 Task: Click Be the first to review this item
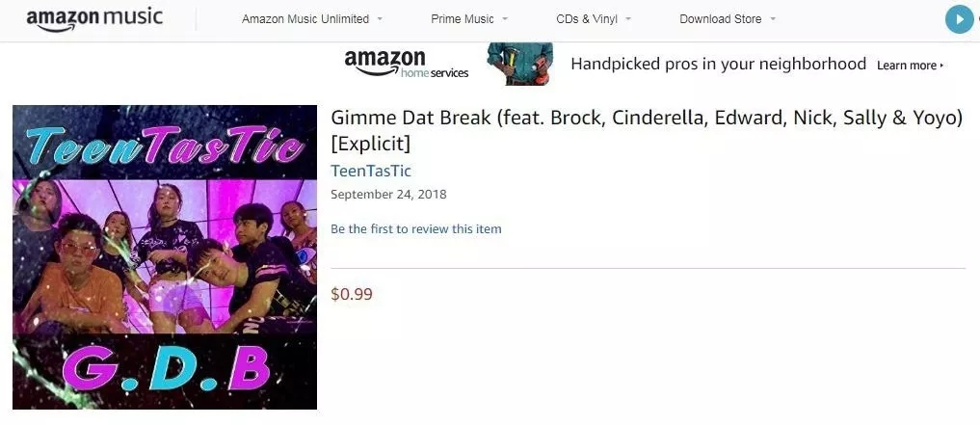(415, 228)
